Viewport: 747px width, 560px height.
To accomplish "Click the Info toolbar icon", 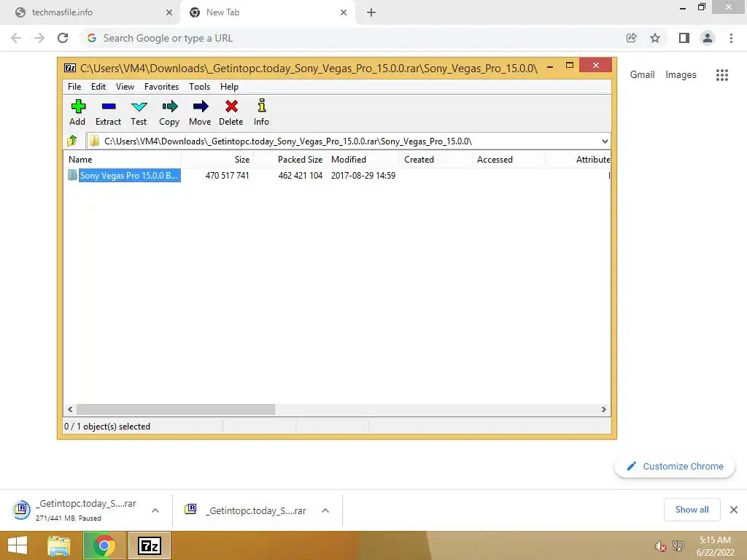I will click(x=261, y=112).
